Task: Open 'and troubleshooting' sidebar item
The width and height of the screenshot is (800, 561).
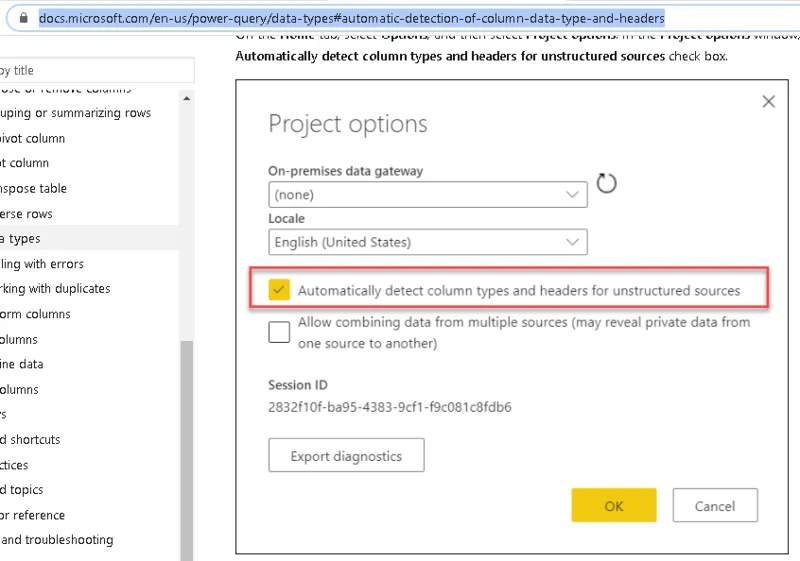Action: [57, 540]
